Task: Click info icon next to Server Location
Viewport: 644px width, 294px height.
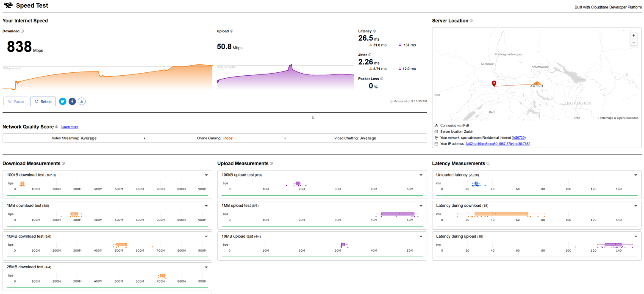Action: click(471, 21)
